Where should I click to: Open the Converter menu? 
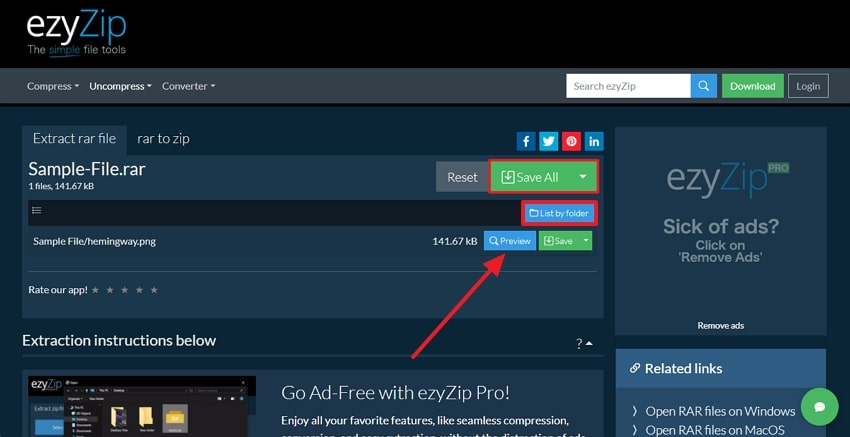(x=188, y=86)
